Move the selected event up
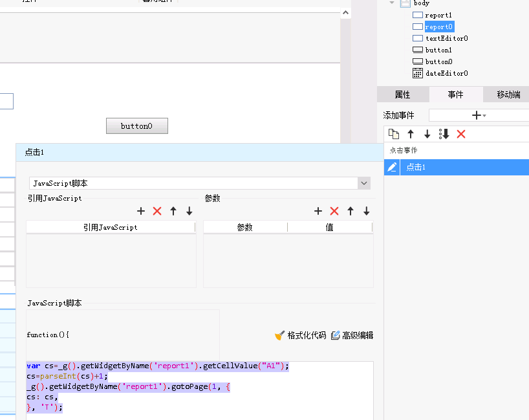The image size is (529, 420). tap(411, 134)
